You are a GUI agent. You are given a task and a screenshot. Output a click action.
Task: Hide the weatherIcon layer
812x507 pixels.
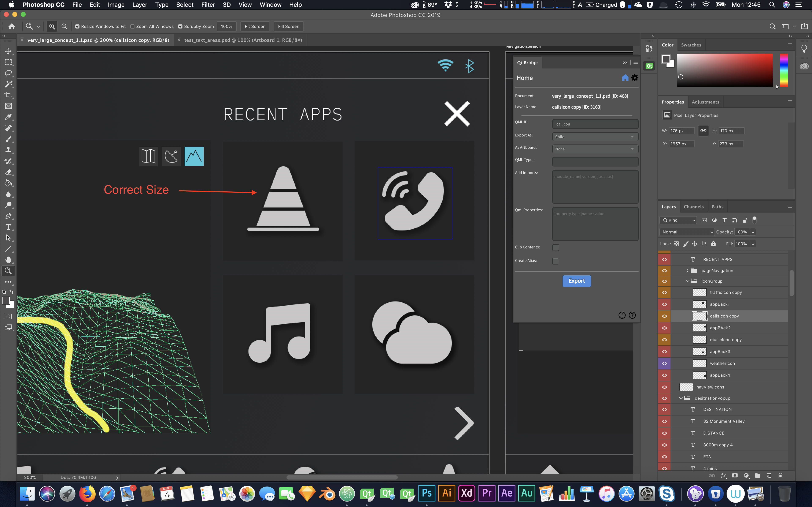664,364
